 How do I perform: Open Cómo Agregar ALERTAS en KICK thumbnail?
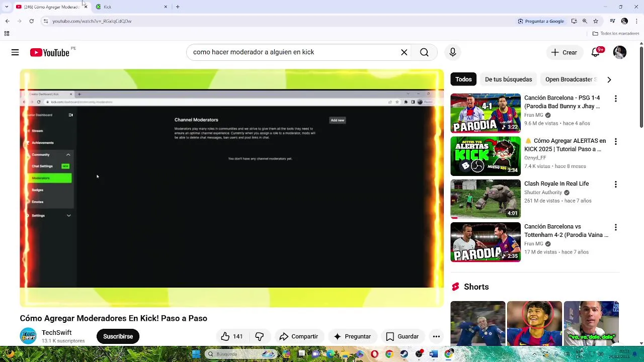pyautogui.click(x=486, y=156)
